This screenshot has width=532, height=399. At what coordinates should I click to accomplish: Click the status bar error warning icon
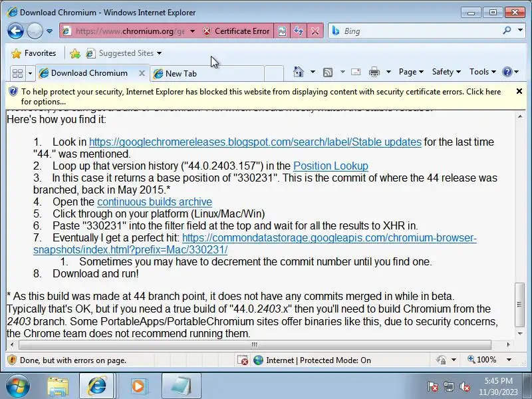tap(12, 360)
